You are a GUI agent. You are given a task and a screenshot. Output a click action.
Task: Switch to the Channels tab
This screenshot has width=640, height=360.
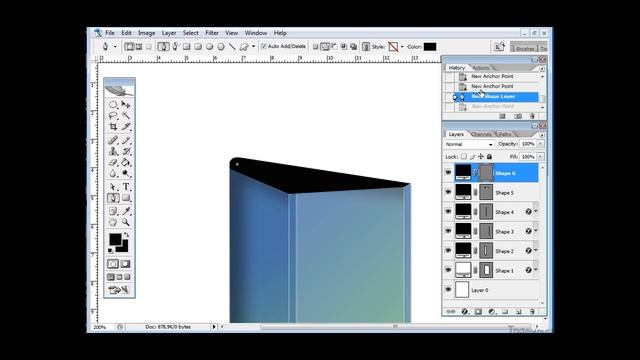(481, 134)
